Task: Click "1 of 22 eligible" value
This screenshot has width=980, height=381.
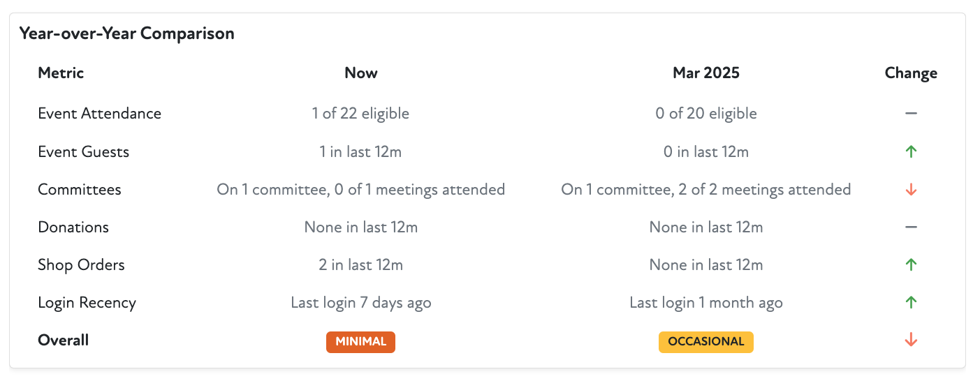Action: [360, 113]
